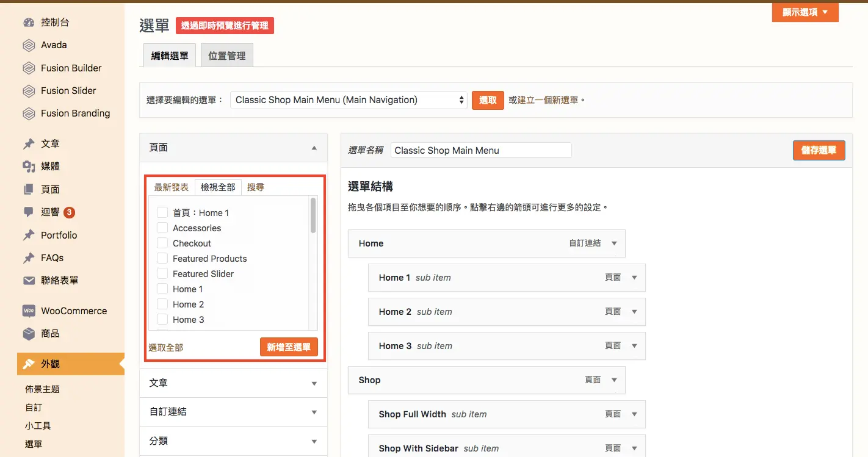This screenshot has height=457, width=868.
Task: Click the 建立一個新選單 link
Action: click(x=548, y=100)
